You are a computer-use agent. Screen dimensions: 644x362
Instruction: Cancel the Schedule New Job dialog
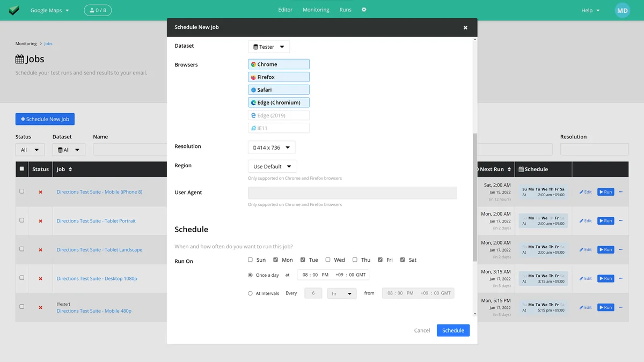(422, 330)
